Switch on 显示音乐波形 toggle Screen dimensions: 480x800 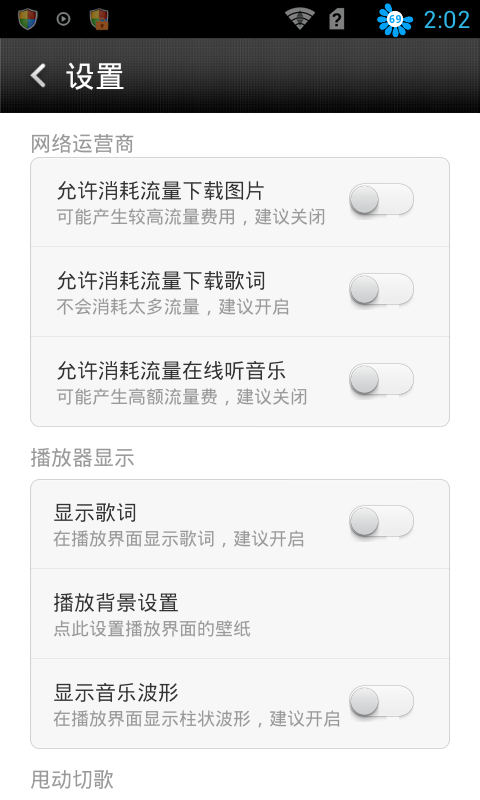pyautogui.click(x=381, y=701)
